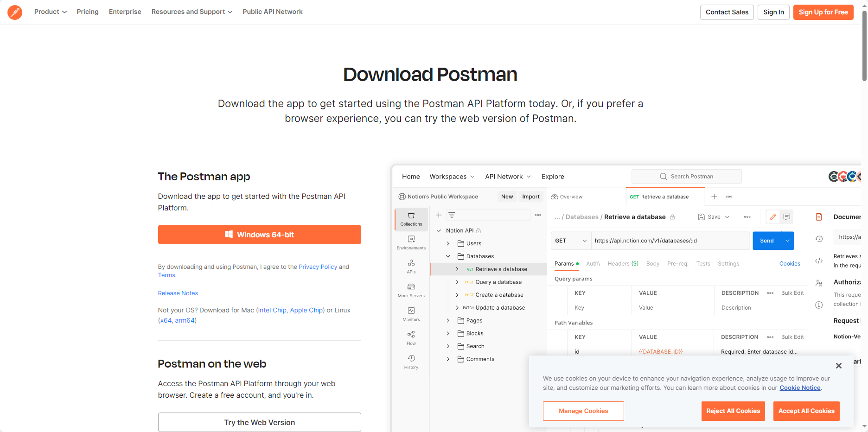Open the Terms link
This screenshot has width=868, height=432.
click(166, 275)
